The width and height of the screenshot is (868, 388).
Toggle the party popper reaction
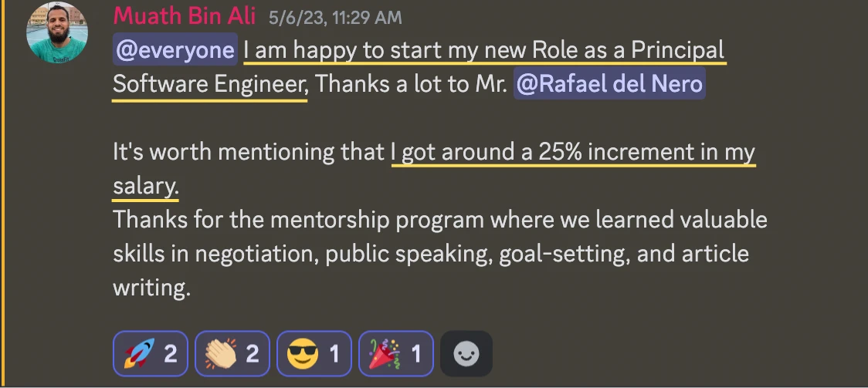(395, 354)
